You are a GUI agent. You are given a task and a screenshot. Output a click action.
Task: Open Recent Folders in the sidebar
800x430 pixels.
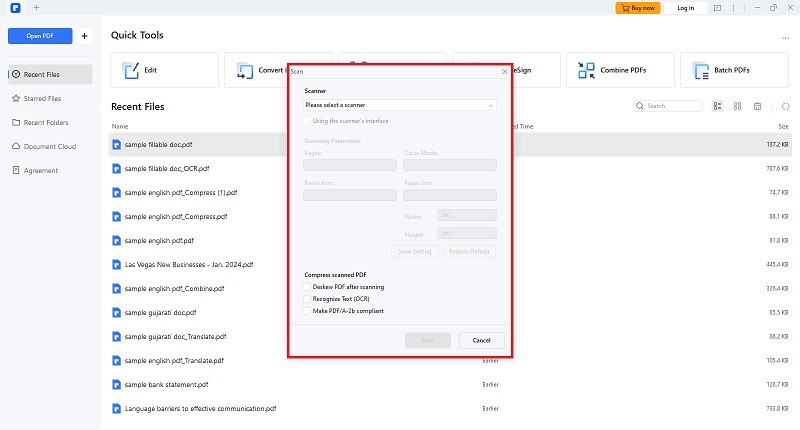pyautogui.click(x=50, y=122)
